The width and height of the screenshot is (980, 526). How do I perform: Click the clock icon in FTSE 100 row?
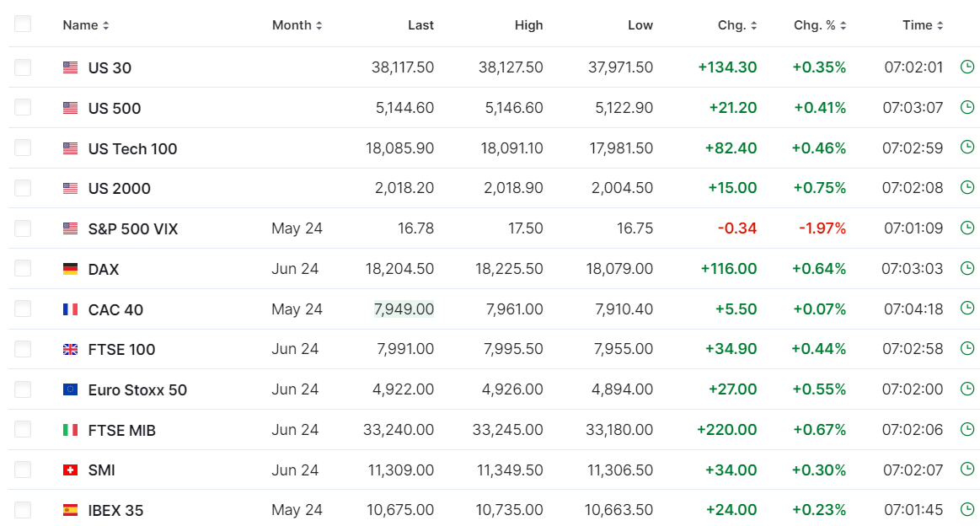point(967,348)
